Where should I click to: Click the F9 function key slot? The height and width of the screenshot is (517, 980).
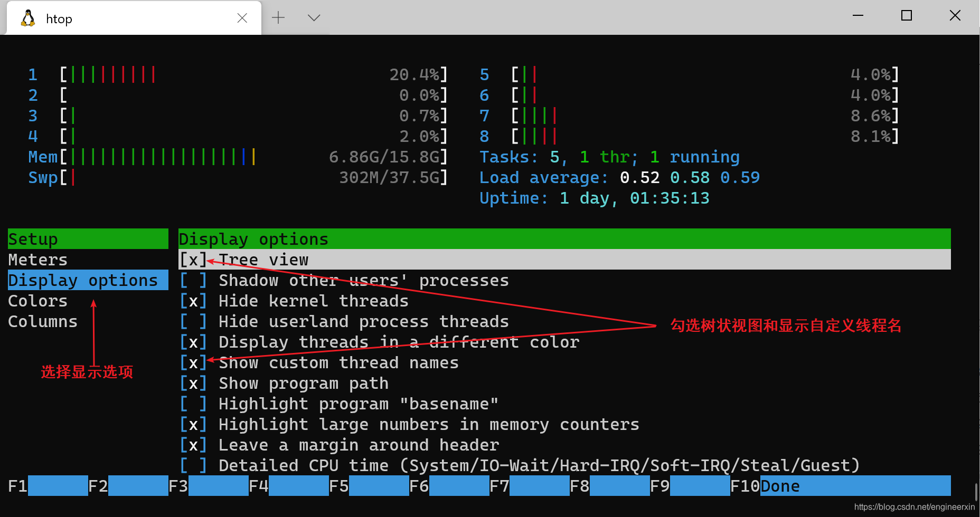(x=690, y=486)
